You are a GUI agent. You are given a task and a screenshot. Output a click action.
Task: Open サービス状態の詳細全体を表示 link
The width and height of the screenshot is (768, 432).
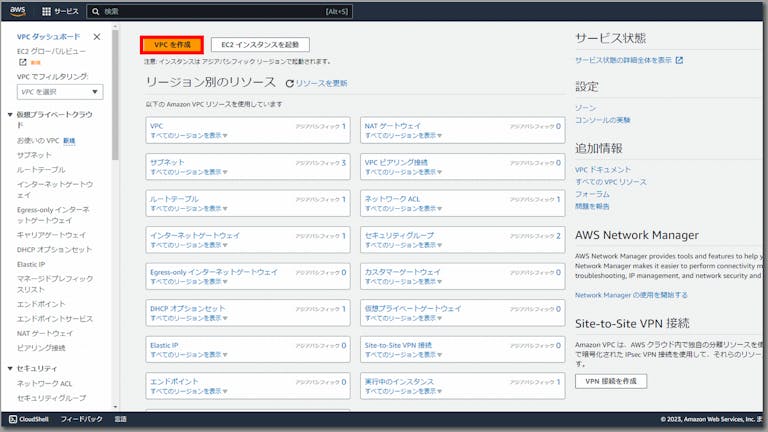623,60
